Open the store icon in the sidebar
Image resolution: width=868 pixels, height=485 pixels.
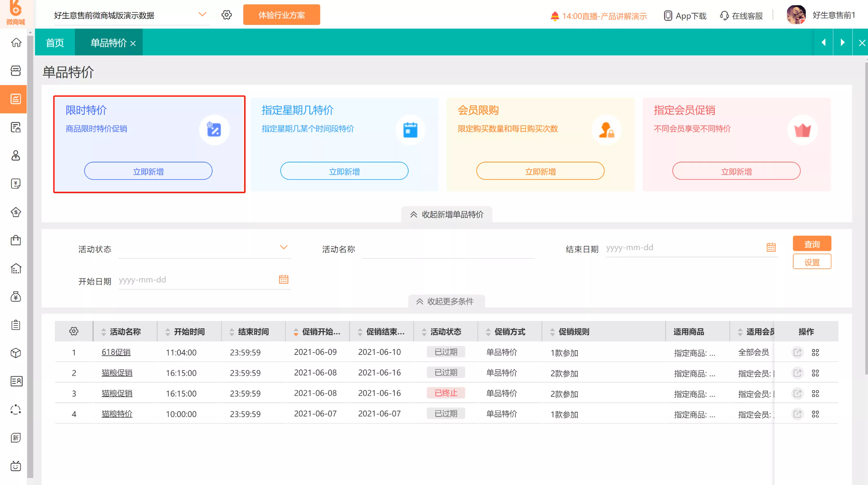point(16,71)
